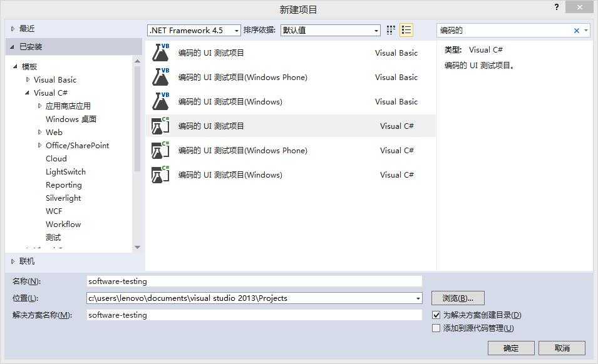Click template tree scrollbar up arrow

137,61
